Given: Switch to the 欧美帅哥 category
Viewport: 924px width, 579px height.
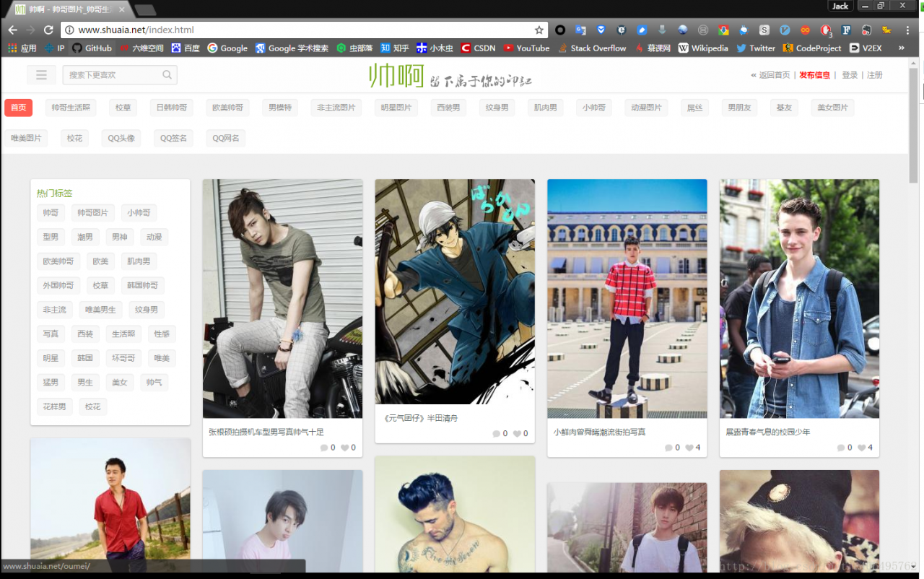Looking at the screenshot, I should (x=227, y=108).
